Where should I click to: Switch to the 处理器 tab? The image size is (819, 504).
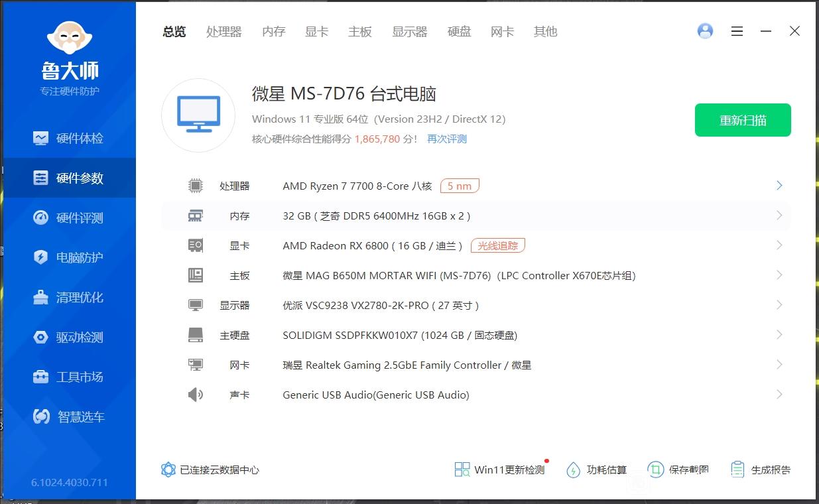[224, 32]
